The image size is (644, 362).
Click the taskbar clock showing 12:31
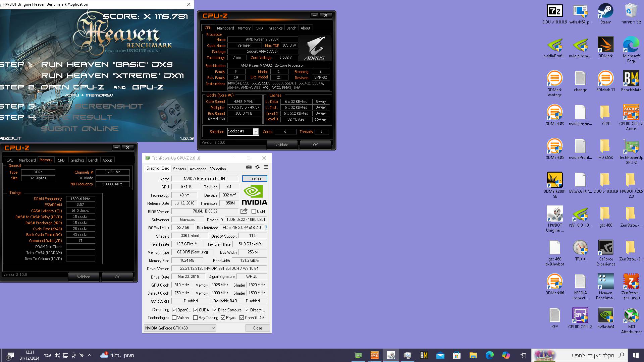click(30, 355)
